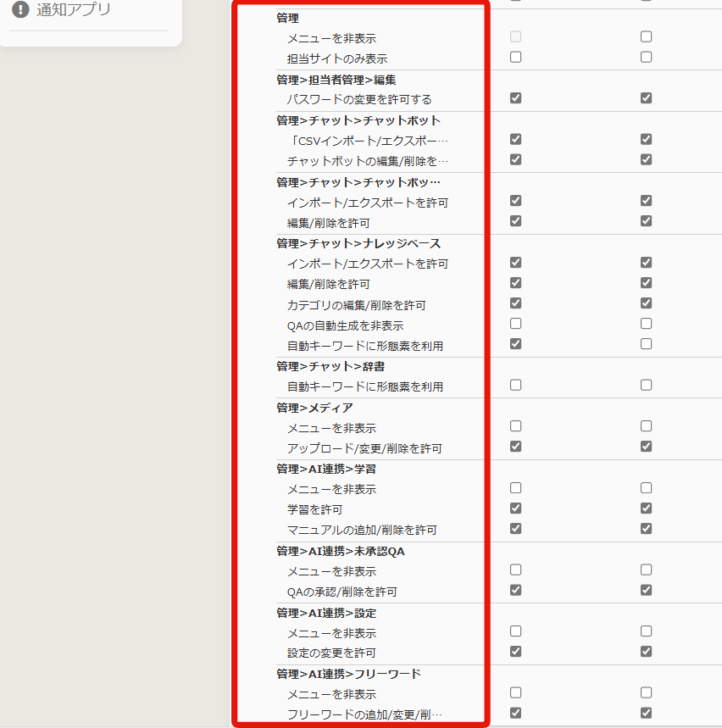
Task: Uncheck right マニュアルの追加/削除を許可 checkbox
Action: [646, 529]
